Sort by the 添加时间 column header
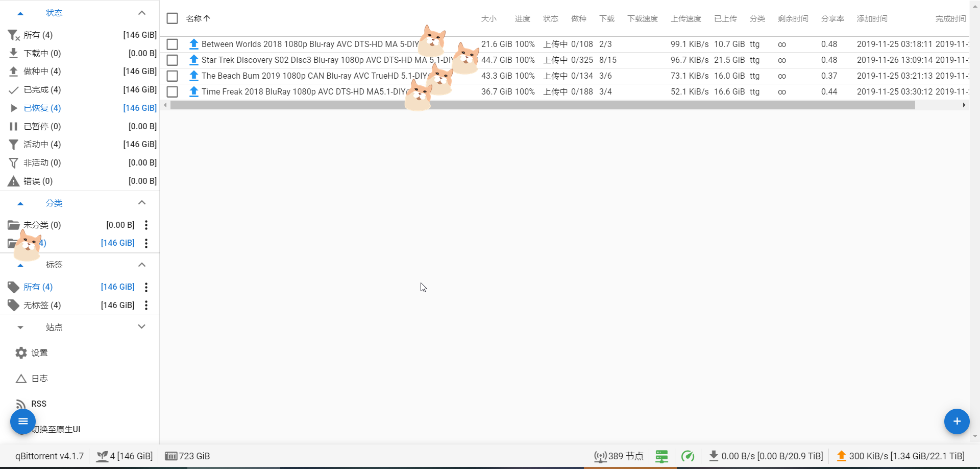This screenshot has width=980, height=469. point(872,19)
